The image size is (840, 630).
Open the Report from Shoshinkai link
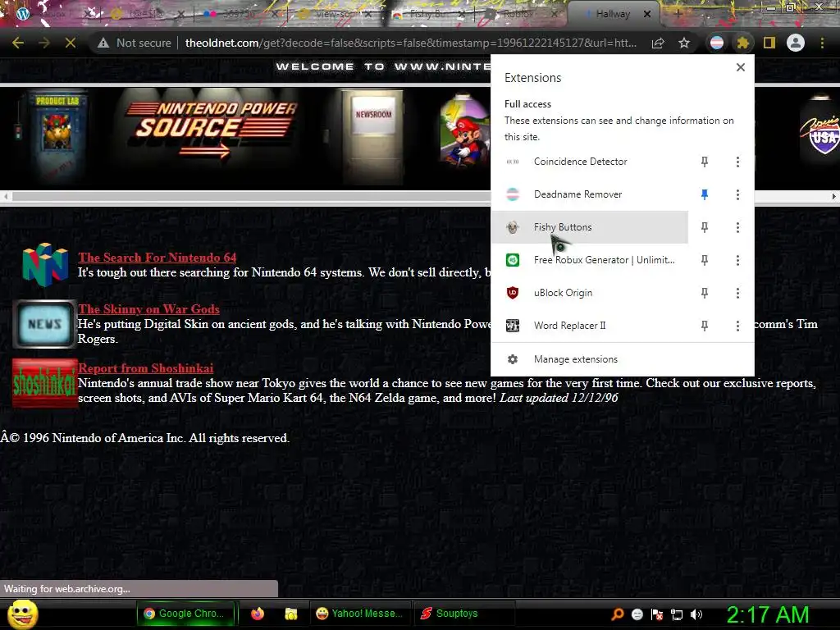146,368
